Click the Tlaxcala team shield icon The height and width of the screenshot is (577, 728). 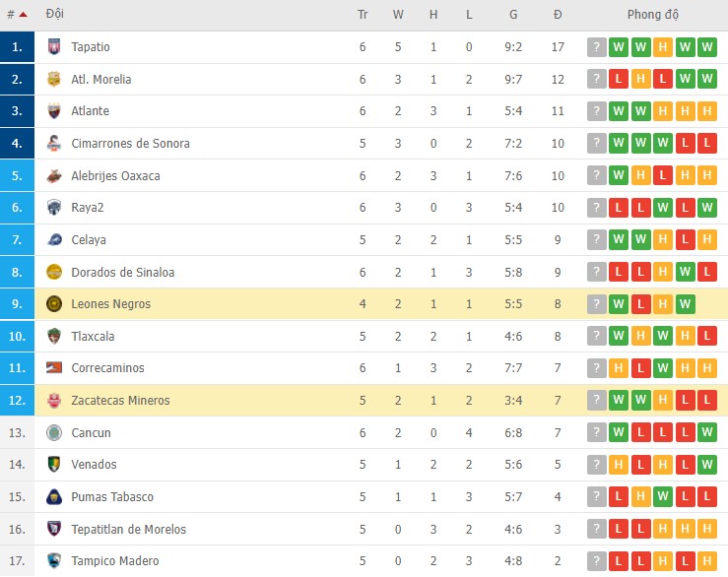click(54, 337)
